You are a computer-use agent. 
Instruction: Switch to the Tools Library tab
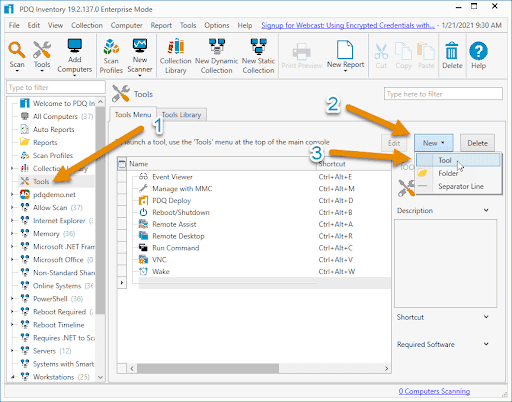pos(181,115)
